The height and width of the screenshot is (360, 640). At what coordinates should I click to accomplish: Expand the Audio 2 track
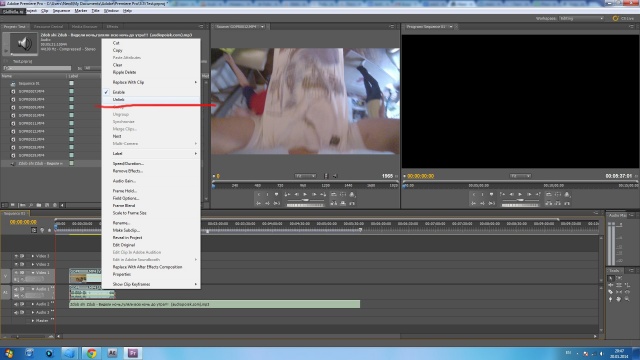tap(33, 304)
